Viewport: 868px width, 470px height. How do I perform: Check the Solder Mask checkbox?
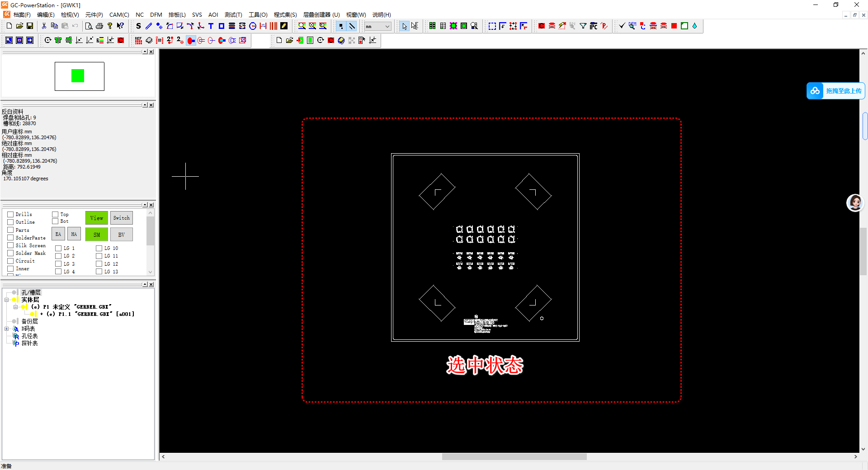click(10, 253)
